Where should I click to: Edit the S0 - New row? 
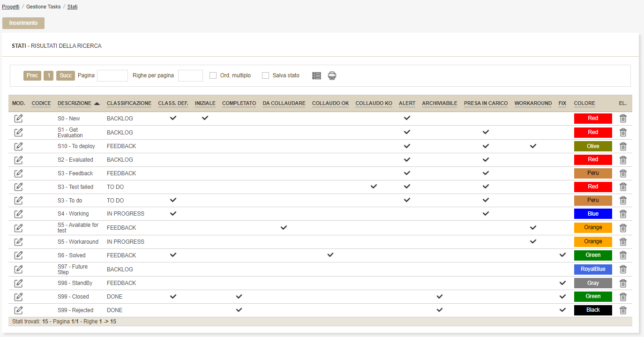(18, 118)
